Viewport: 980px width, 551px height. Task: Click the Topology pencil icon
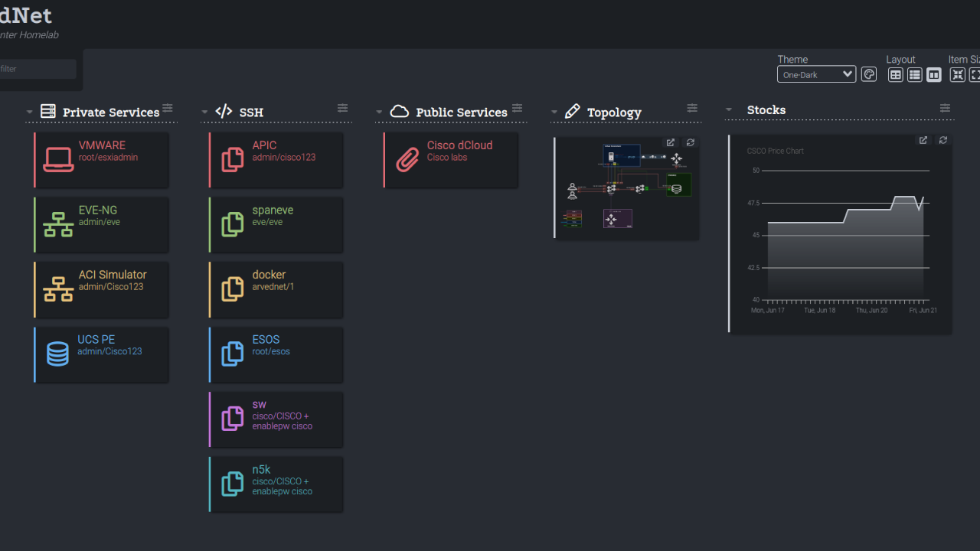pyautogui.click(x=572, y=111)
